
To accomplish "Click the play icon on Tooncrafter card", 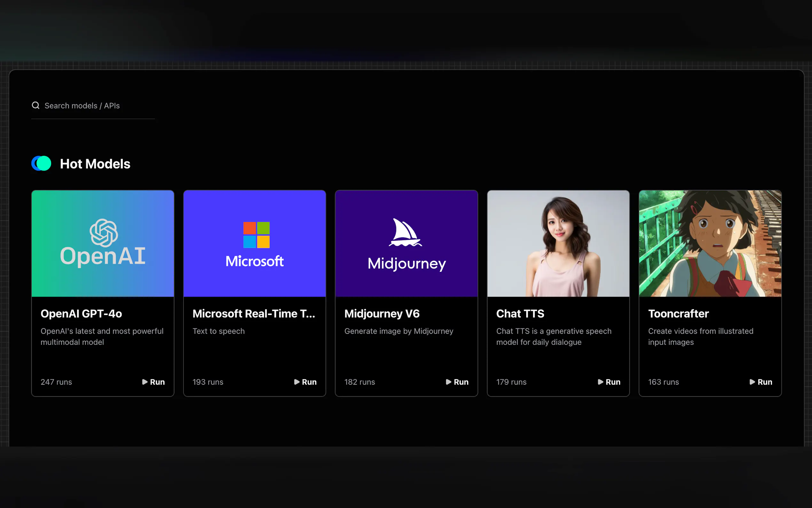I will tap(752, 382).
